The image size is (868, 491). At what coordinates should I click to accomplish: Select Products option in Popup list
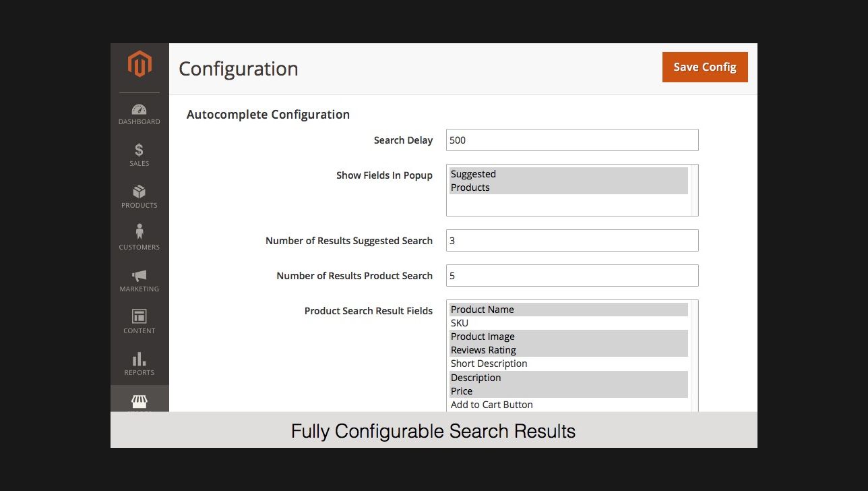[x=470, y=187]
